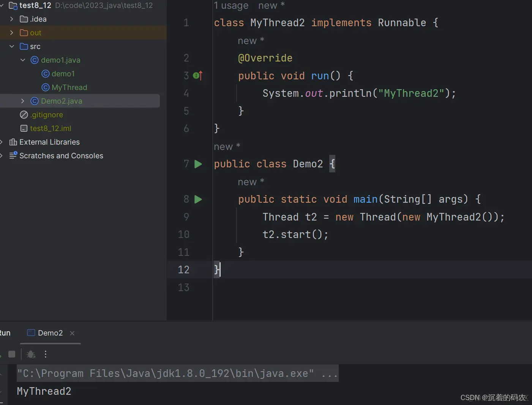Expand the Demo2.java node
The width and height of the screenshot is (532, 405).
(x=22, y=101)
